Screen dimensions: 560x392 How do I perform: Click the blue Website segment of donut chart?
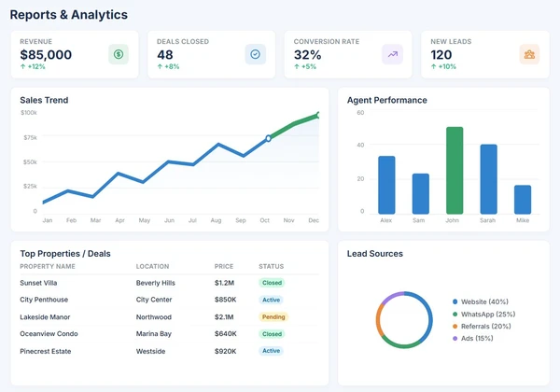430,315
